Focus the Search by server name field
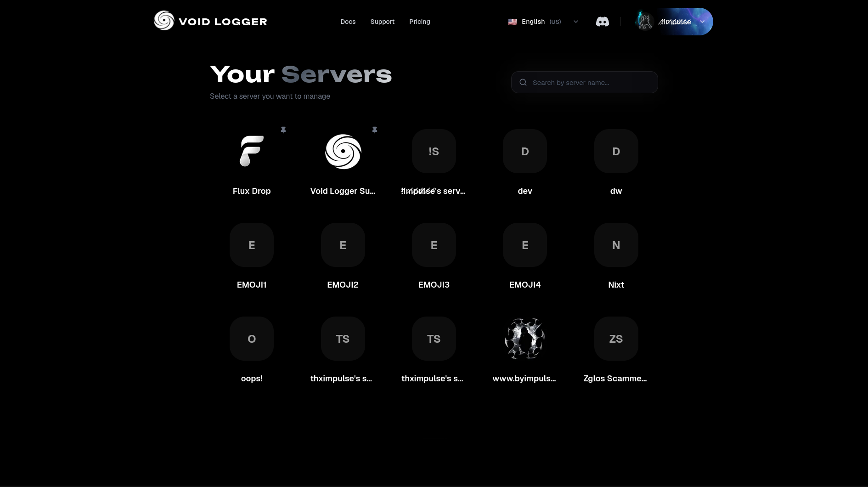The image size is (868, 487). [584, 82]
